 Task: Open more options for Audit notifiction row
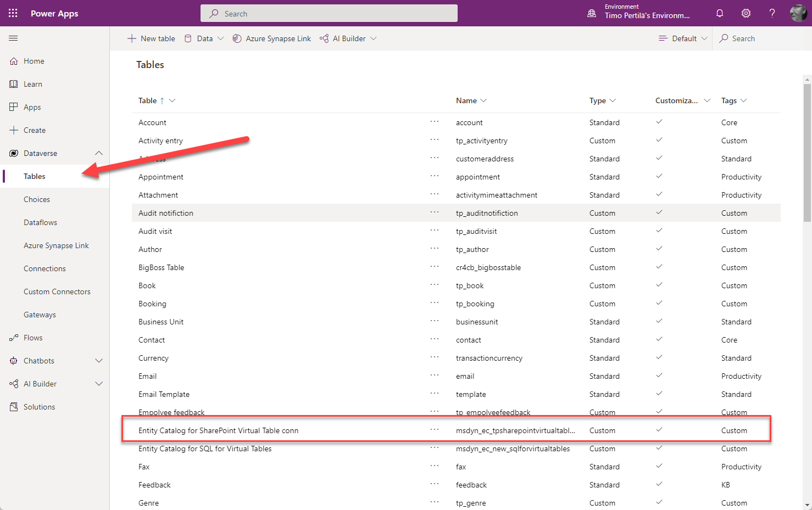[x=435, y=212]
